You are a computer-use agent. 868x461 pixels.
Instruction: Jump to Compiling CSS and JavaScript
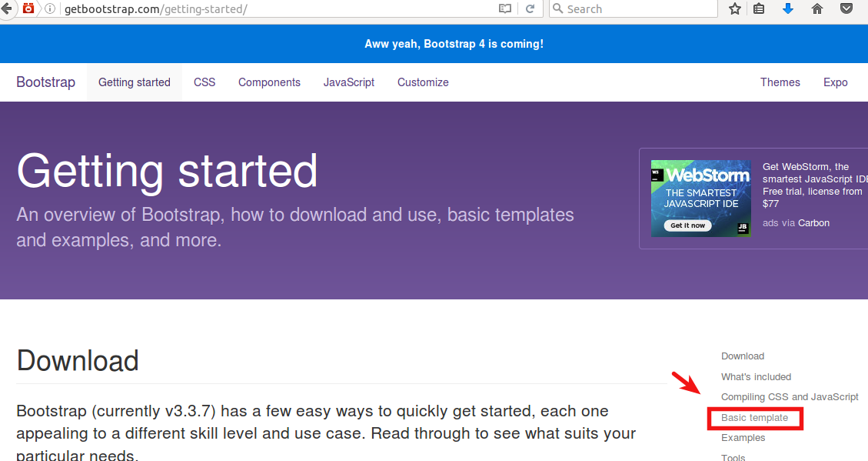tap(790, 396)
